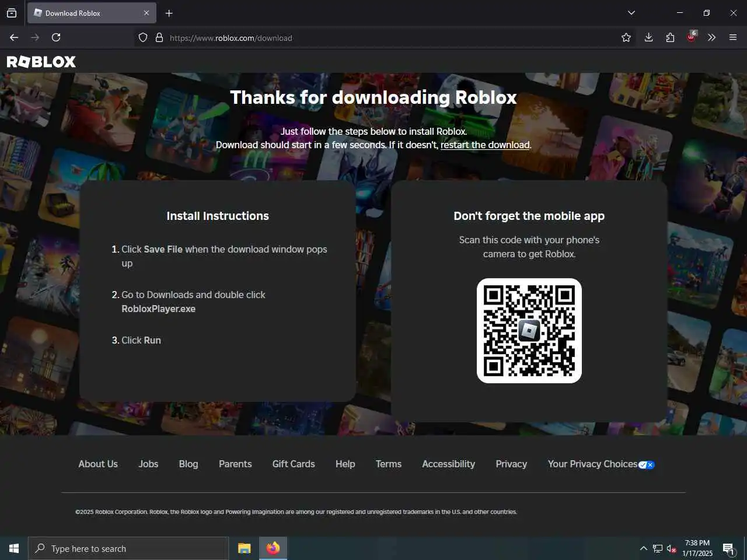
Task: Bookmark this page with the star
Action: click(x=626, y=38)
